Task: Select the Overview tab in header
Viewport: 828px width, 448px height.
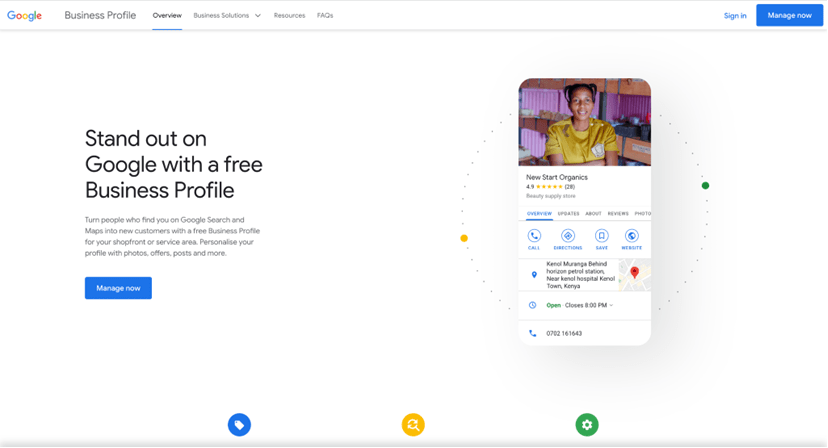Action: 167,15
